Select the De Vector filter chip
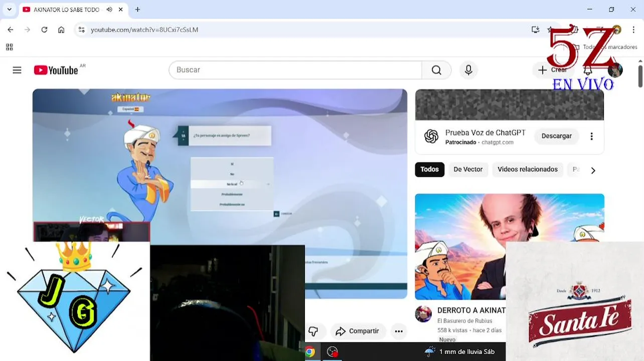The height and width of the screenshot is (361, 644). tap(468, 169)
